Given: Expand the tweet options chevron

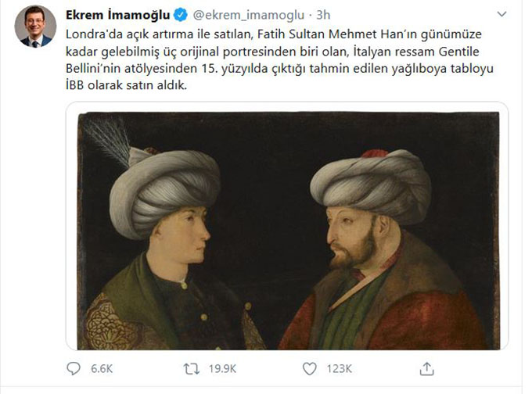Looking at the screenshot, I should click(501, 14).
